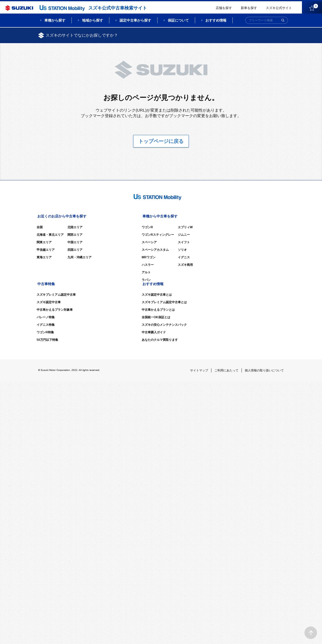
Task: Open イグニス特集 link
Action: pos(46,325)
